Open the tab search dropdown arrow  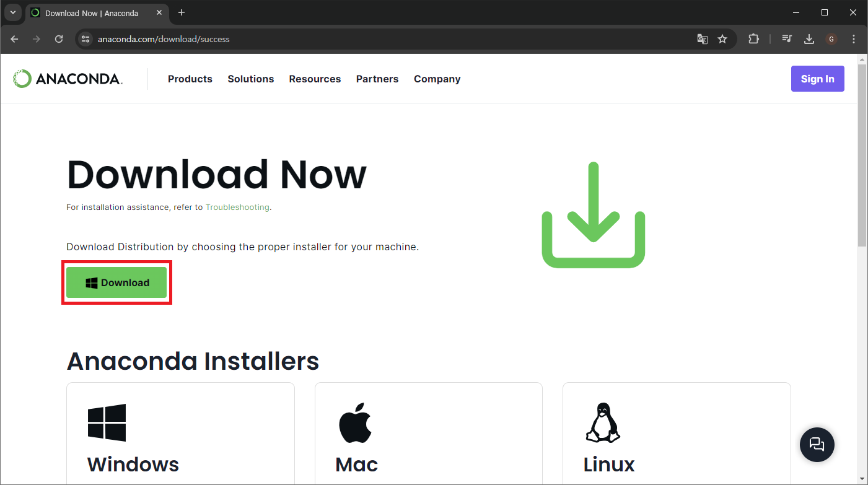13,12
